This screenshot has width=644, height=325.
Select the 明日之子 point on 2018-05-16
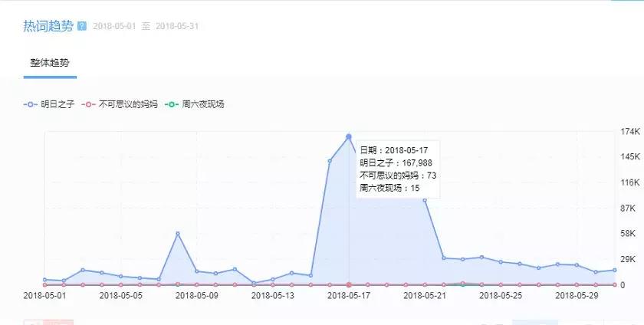click(330, 161)
